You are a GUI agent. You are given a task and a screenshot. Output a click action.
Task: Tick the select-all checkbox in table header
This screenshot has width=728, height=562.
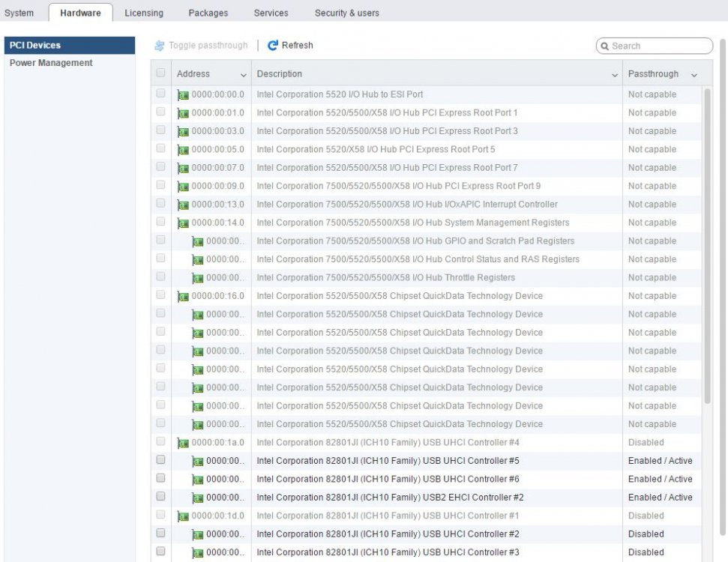coord(160,73)
